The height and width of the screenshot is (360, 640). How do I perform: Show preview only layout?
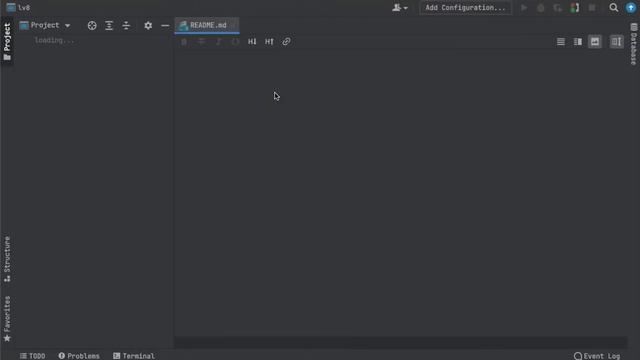click(x=595, y=42)
